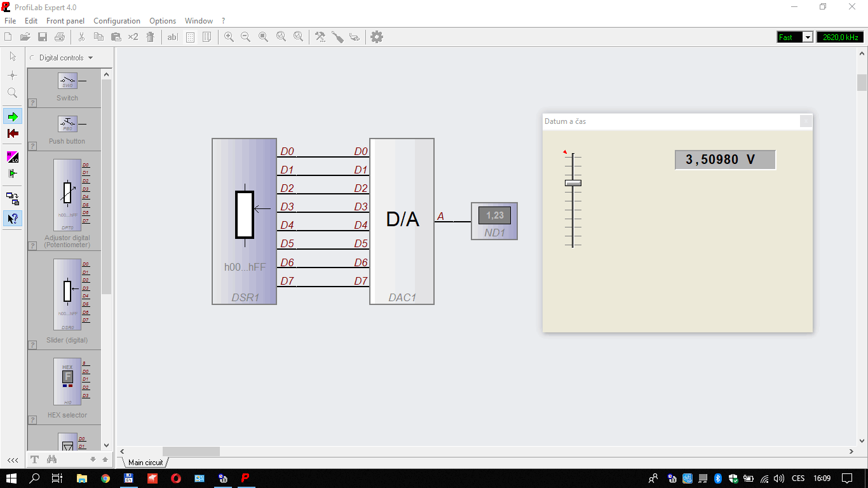
Task: Click the zoom in magnifier icon
Action: [x=229, y=37]
